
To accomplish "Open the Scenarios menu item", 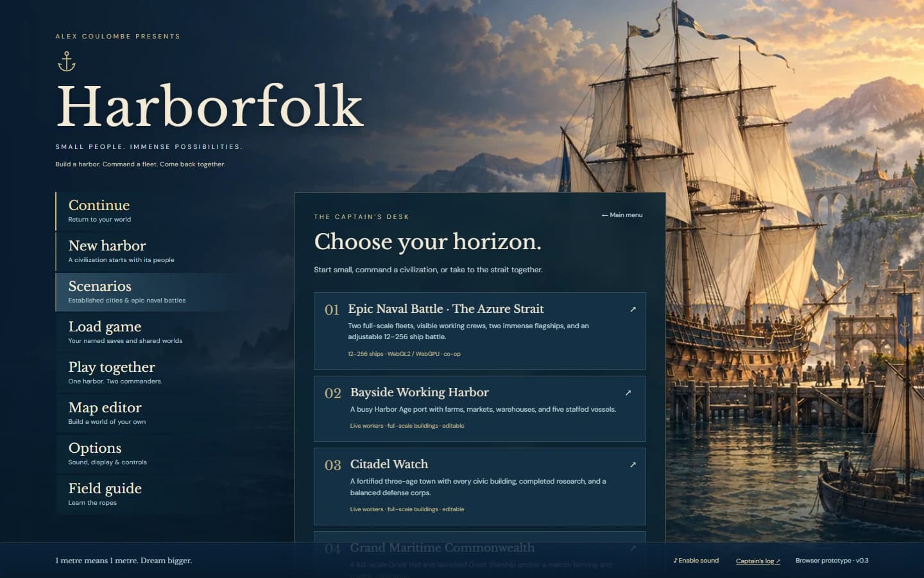I will pyautogui.click(x=151, y=292).
